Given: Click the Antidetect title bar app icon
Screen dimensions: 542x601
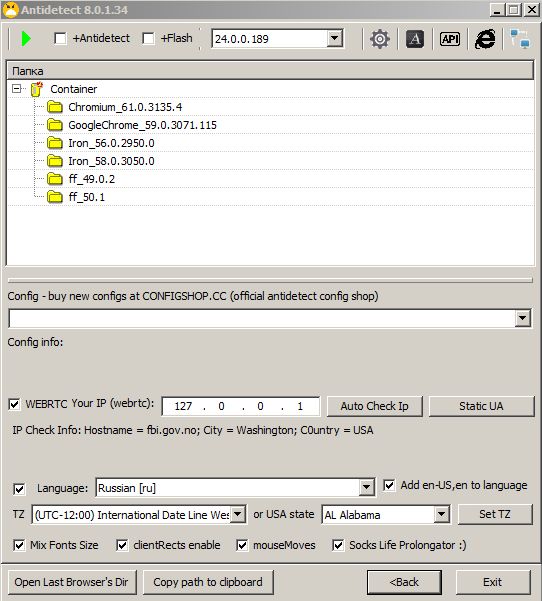Looking at the screenshot, I should click(10, 10).
